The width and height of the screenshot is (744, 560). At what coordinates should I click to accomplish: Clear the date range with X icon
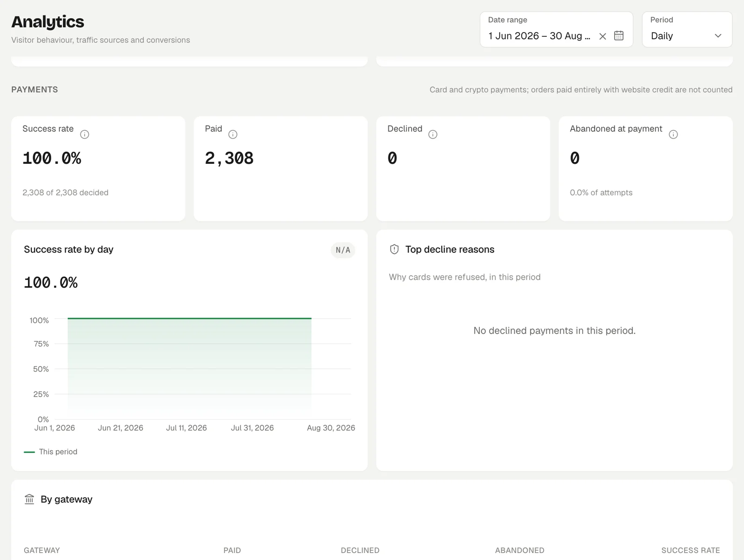(x=603, y=36)
